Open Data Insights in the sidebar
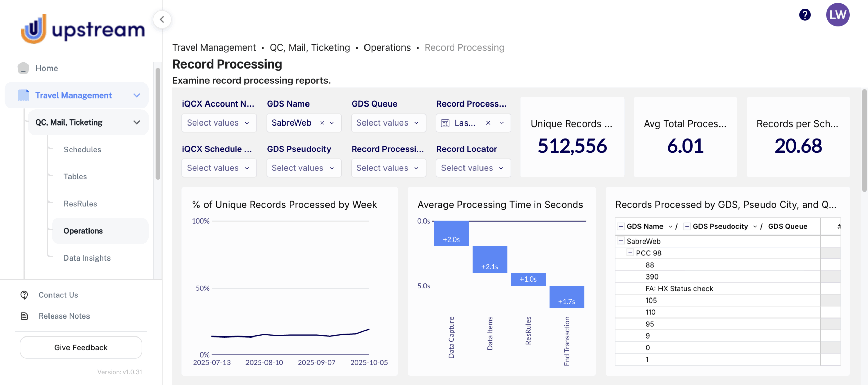The width and height of the screenshot is (868, 385). click(x=87, y=258)
